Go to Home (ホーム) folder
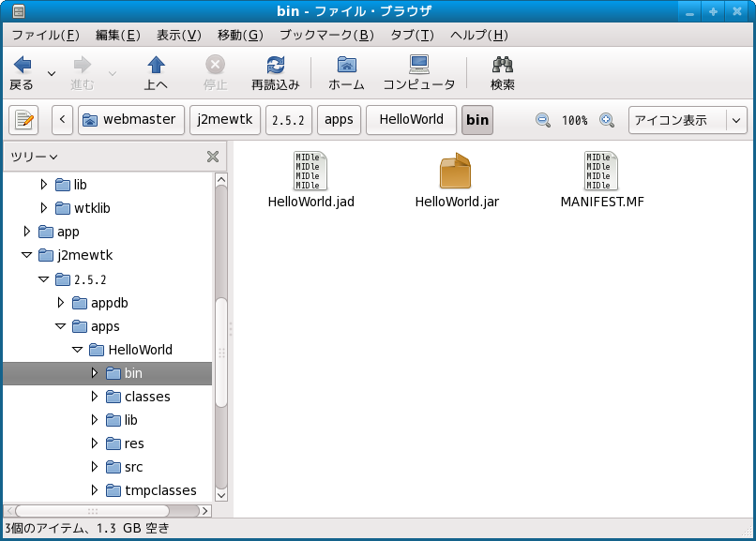Screen dimensions: 756x541 [346, 73]
